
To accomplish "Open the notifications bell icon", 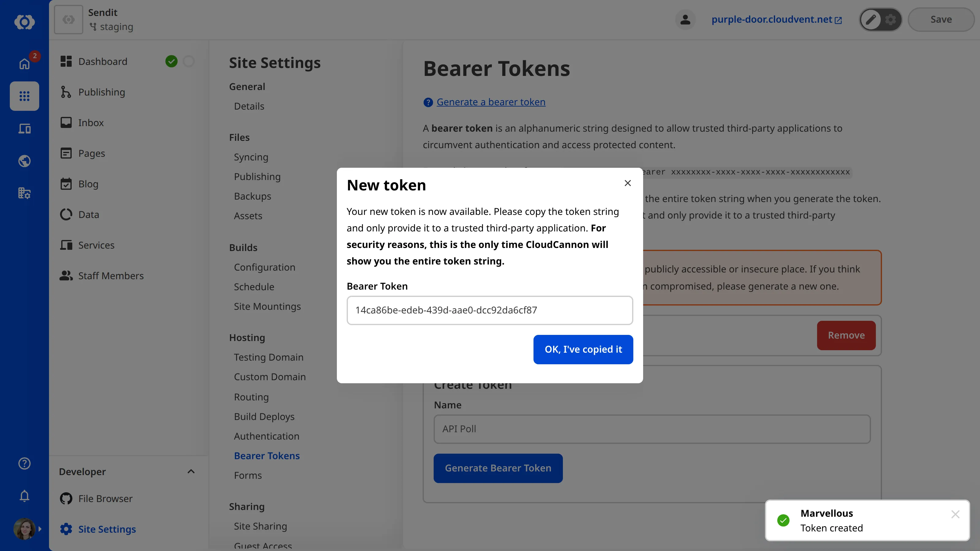I will click(24, 496).
